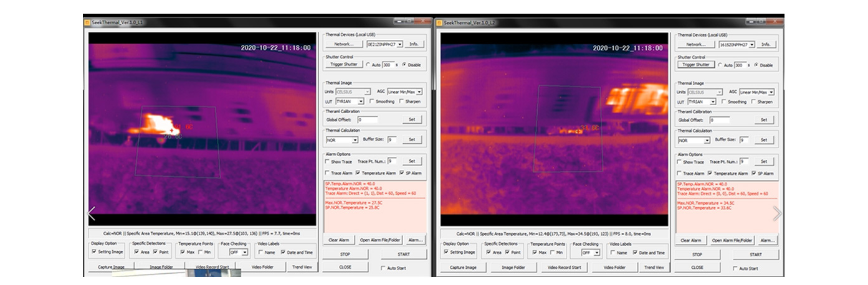Enable Min temperature point in L1 window
Screen dimensions: 868x285
[x=200, y=251]
